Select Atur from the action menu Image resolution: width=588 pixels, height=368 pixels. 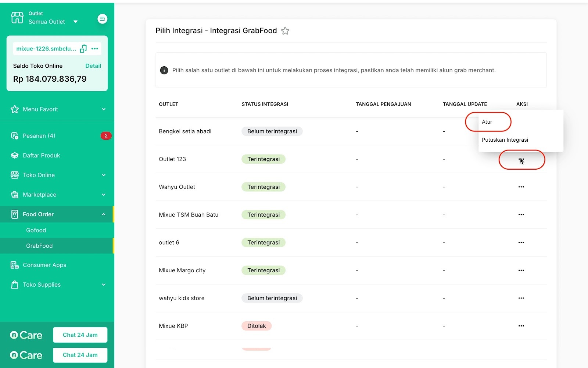[487, 122]
